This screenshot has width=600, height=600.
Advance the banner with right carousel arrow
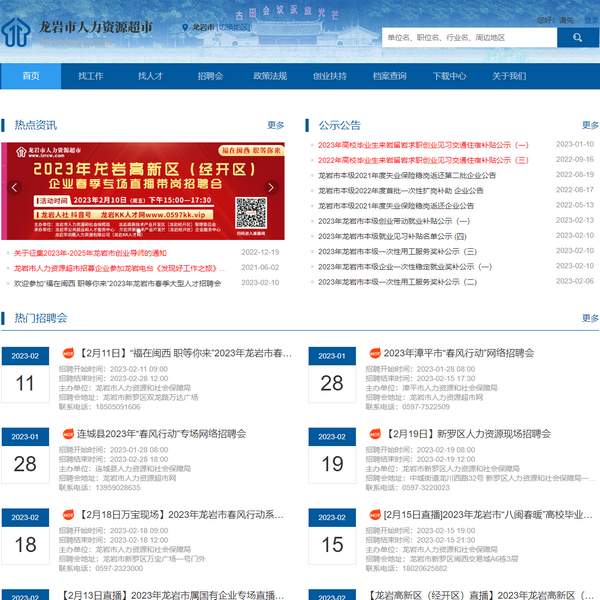click(270, 187)
